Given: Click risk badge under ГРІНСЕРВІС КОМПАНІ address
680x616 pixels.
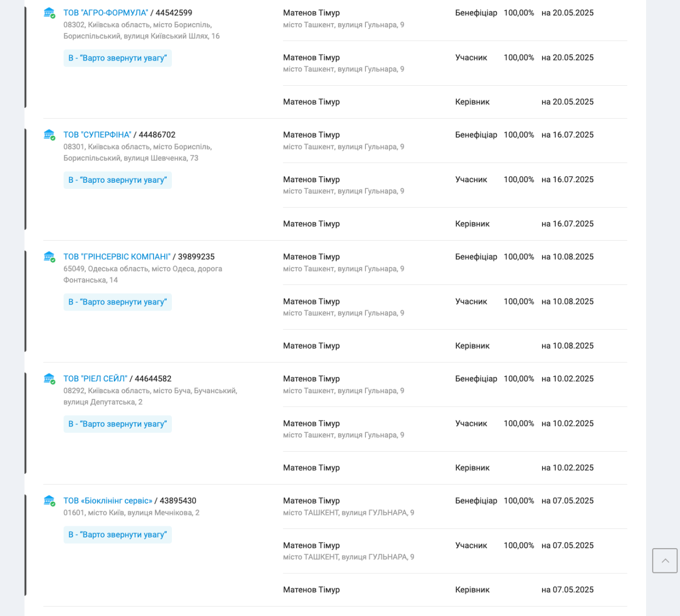Looking at the screenshot, I should (118, 302).
